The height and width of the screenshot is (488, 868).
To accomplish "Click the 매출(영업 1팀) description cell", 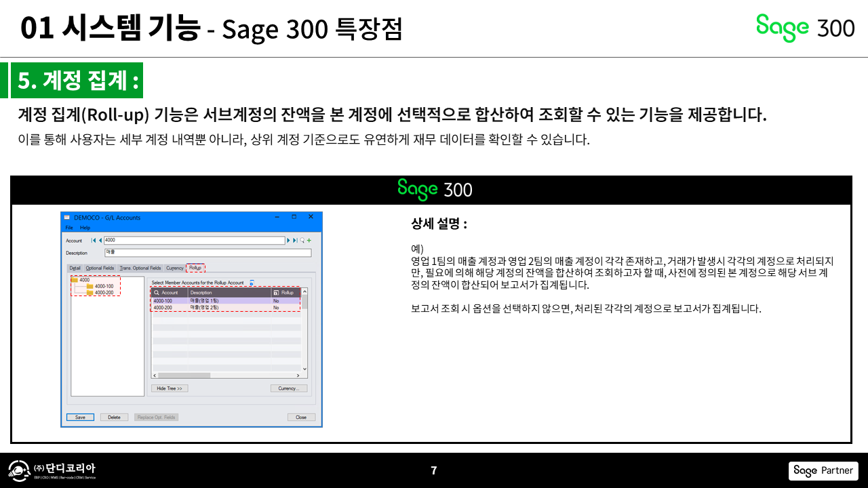I will click(x=230, y=300).
